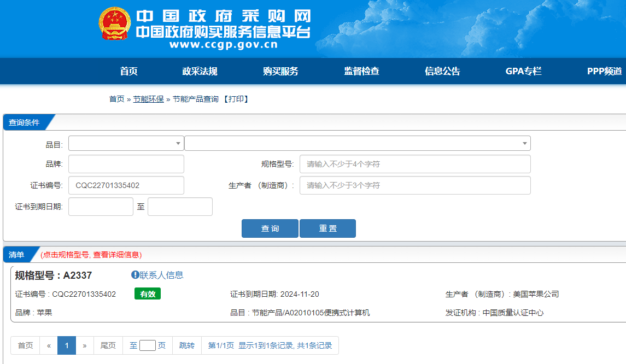Follow the 节能环保 breadcrumb link
626x364 pixels.
[148, 99]
